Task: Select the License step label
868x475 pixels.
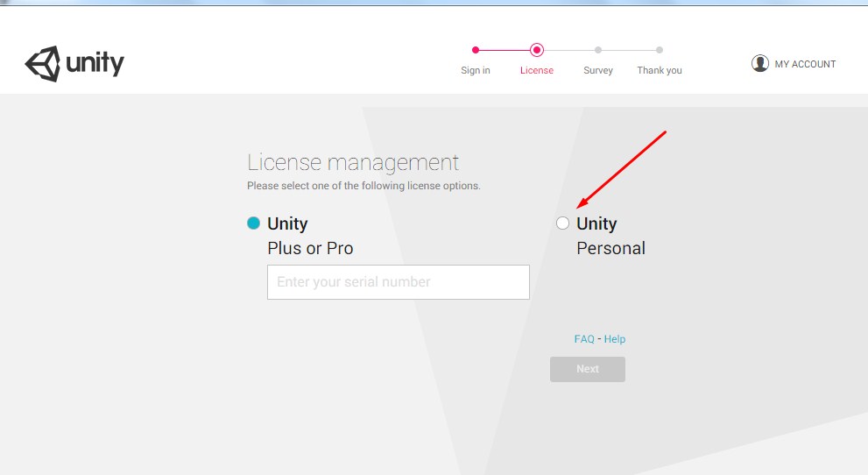Action: (536, 70)
